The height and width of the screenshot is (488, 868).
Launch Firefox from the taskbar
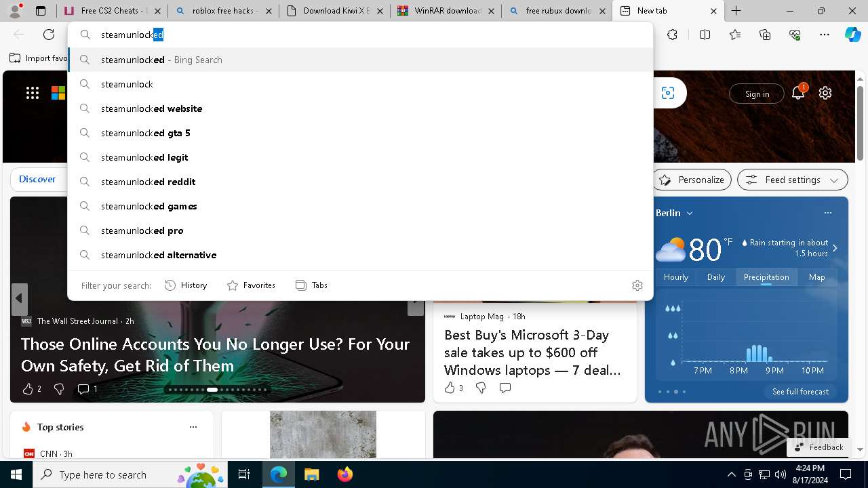pos(344,474)
